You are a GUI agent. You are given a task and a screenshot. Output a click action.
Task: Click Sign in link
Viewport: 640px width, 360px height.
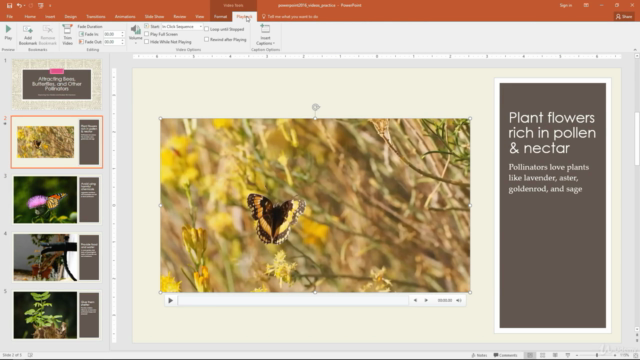click(566, 5)
